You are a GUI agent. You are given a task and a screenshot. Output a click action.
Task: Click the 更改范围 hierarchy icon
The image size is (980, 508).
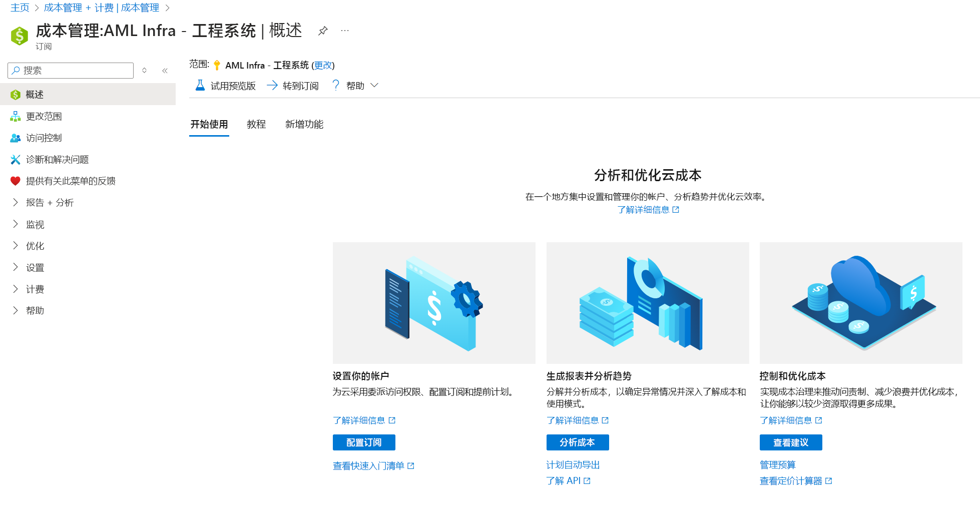coord(16,117)
